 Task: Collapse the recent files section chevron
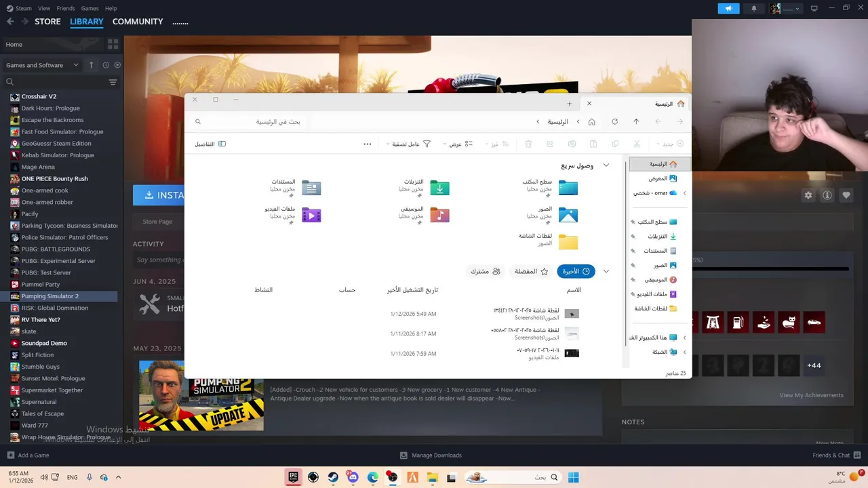pos(606,271)
